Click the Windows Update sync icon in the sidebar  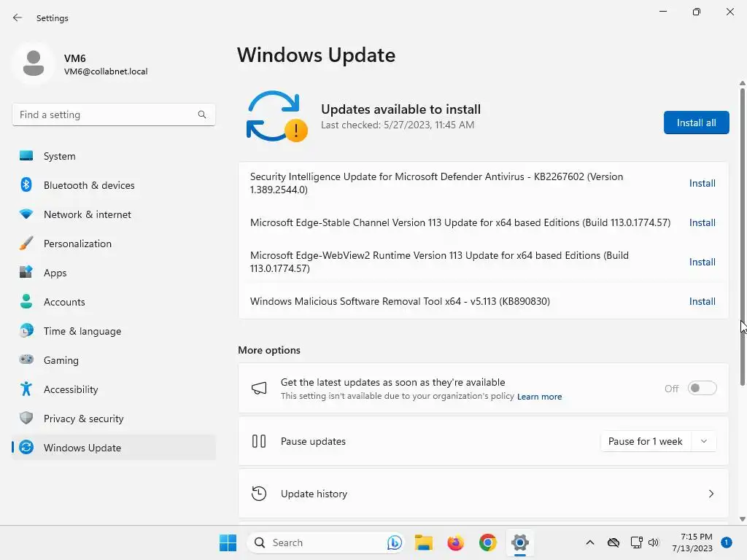26,447
